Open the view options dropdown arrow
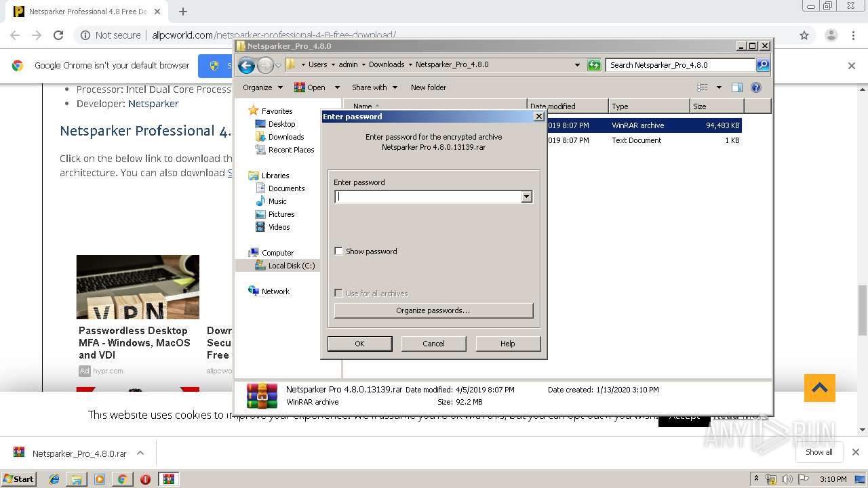The width and height of the screenshot is (868, 488). coord(719,87)
